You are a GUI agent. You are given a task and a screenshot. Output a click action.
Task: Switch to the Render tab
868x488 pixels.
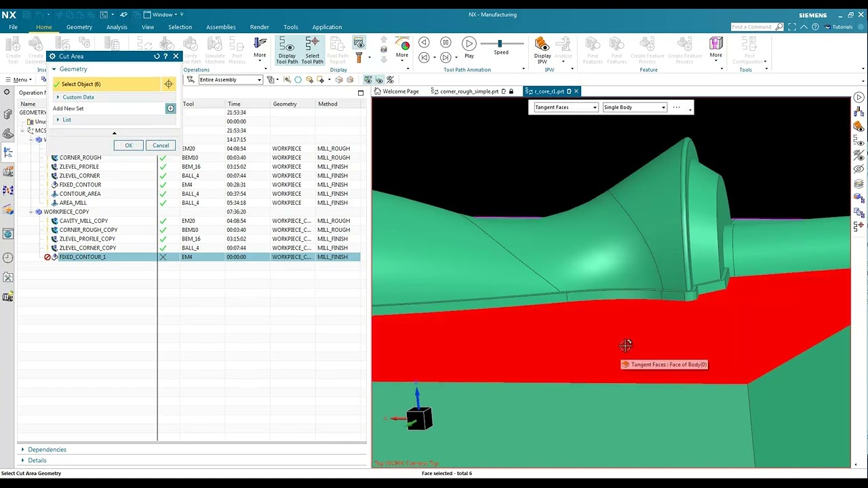pyautogui.click(x=260, y=27)
